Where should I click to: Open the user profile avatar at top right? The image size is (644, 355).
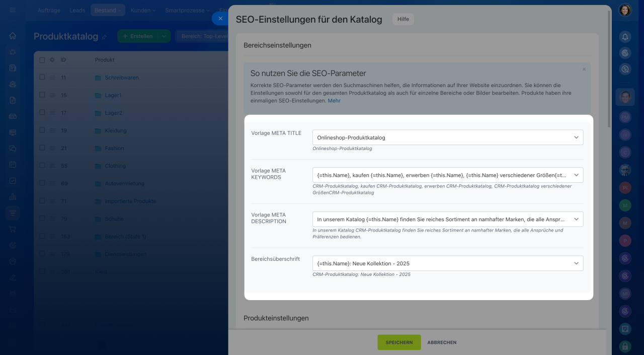625,10
